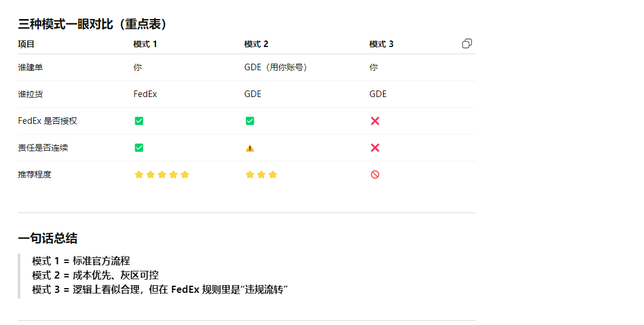Click the FedEx cell in 谁拉货 row

click(x=145, y=94)
